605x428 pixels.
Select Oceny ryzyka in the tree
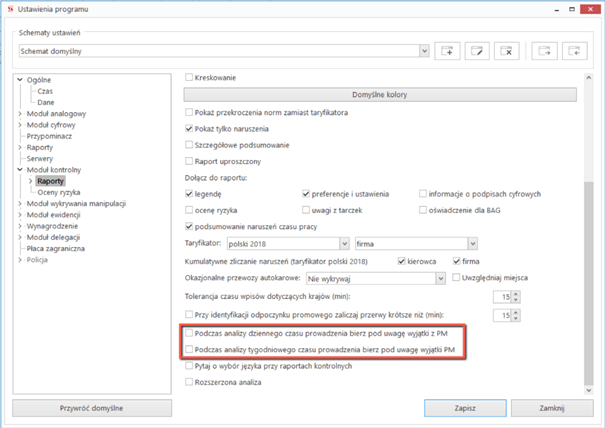tap(56, 193)
